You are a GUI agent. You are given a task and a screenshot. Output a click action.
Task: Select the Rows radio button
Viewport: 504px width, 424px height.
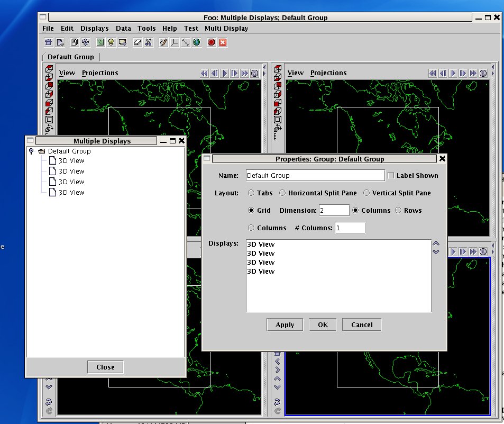point(398,211)
